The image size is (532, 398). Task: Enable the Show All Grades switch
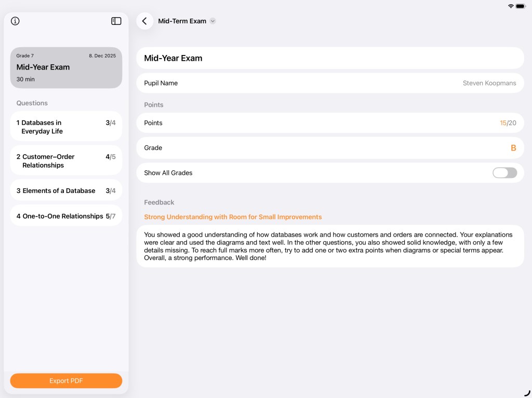pyautogui.click(x=504, y=173)
